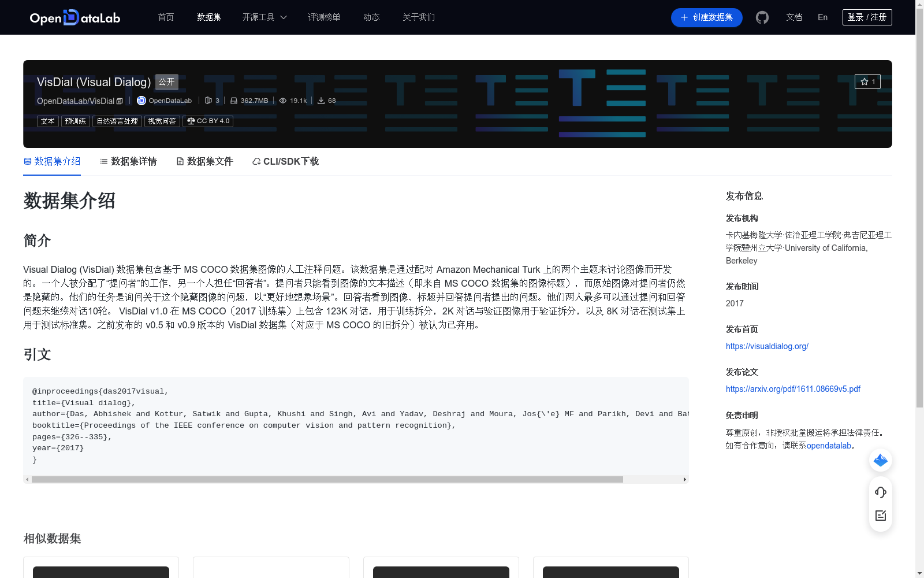924x578 pixels.
Task: Click the 自然语言处理 tag
Action: [x=117, y=121]
